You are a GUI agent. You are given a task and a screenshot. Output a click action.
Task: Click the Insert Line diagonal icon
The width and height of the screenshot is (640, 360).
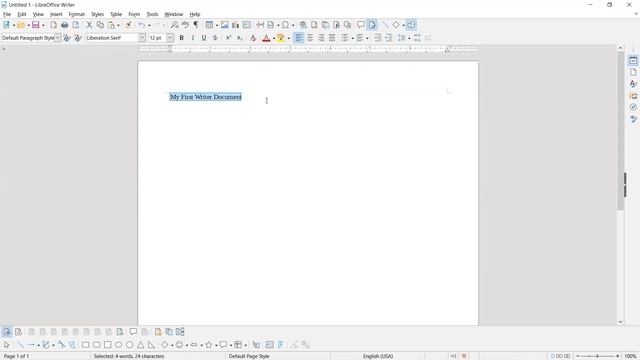385,25
